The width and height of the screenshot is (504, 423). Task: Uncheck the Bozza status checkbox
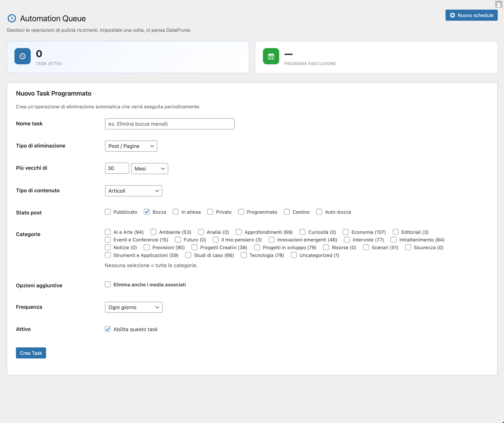(147, 212)
